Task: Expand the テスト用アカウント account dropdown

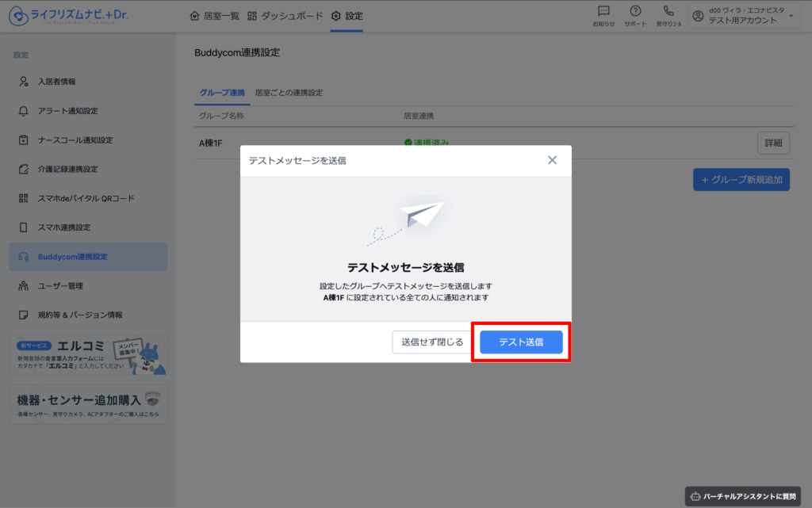Action: point(744,16)
